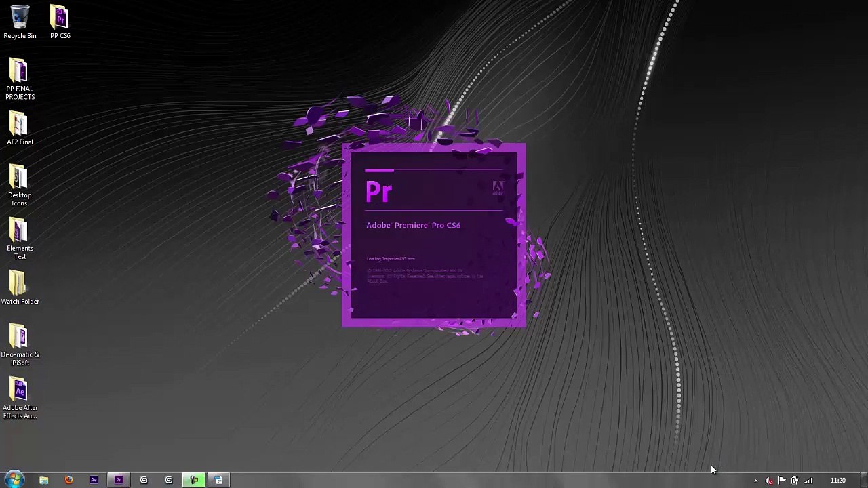
Task: Click the second spiral-logo taskbar icon
Action: point(169,480)
